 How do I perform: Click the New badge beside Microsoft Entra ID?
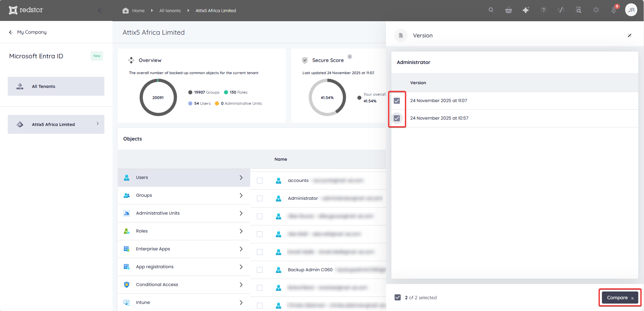click(x=97, y=56)
